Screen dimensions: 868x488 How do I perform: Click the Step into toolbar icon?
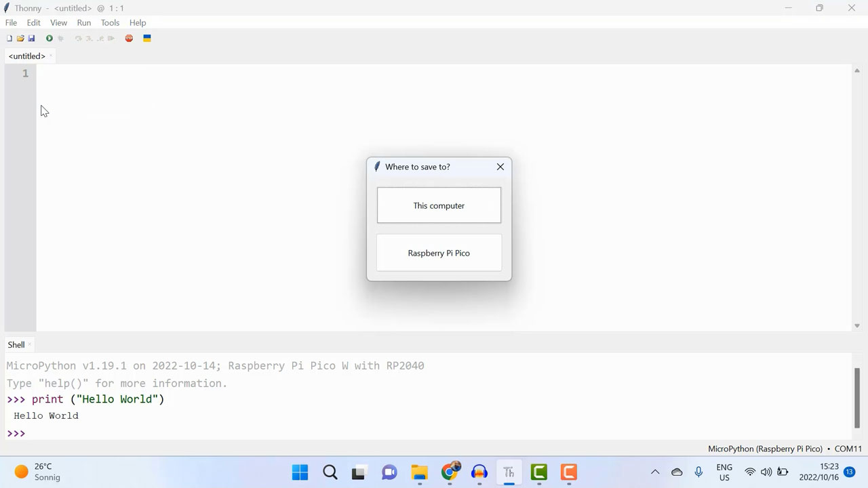pos(90,39)
